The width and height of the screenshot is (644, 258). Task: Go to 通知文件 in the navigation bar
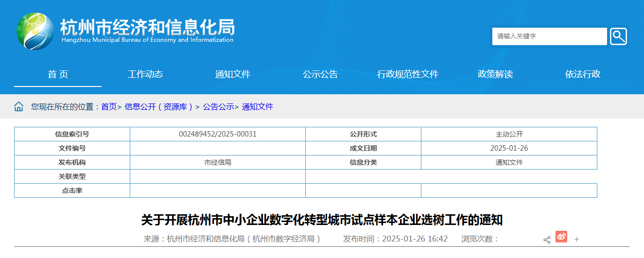(x=233, y=74)
